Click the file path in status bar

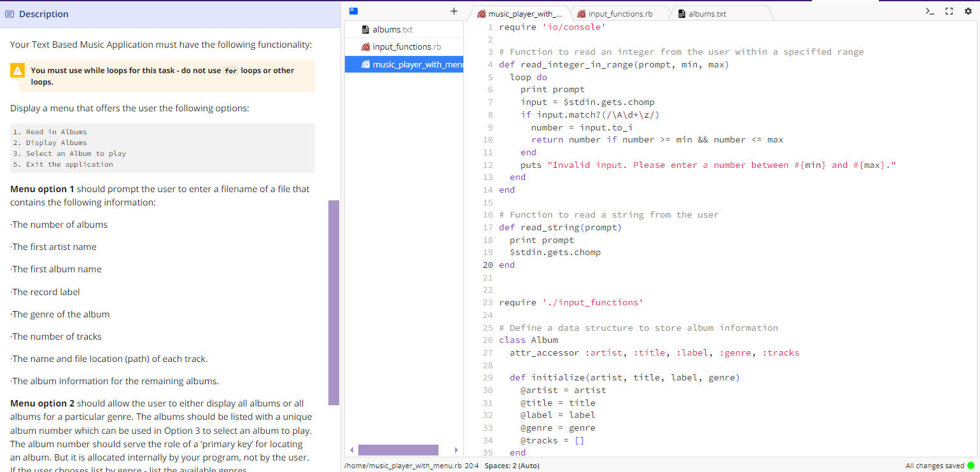pos(403,466)
